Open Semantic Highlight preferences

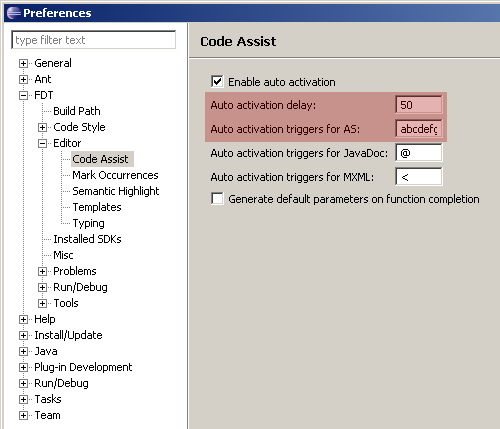click(116, 191)
